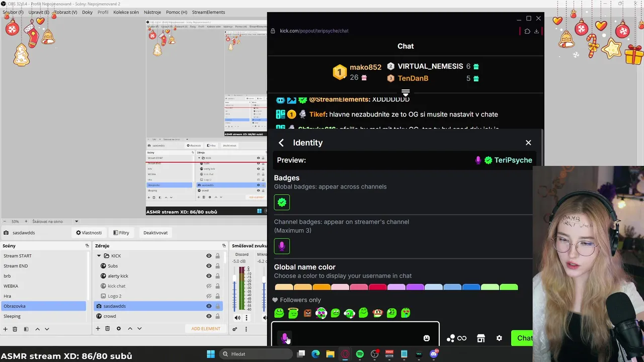Pick the dark blue name color swatch
This screenshot has width=644, height=362.
tap(471, 287)
